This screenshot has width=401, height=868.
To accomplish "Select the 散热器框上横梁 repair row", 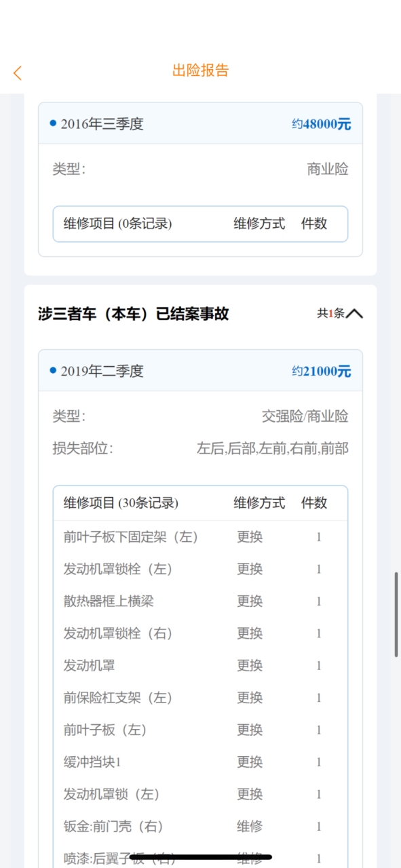I will click(200, 601).
